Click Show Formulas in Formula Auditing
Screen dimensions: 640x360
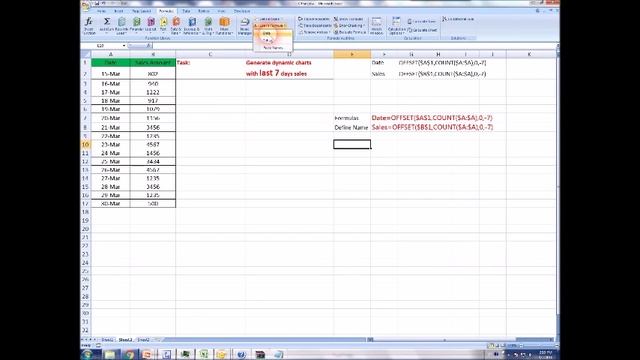[348, 19]
